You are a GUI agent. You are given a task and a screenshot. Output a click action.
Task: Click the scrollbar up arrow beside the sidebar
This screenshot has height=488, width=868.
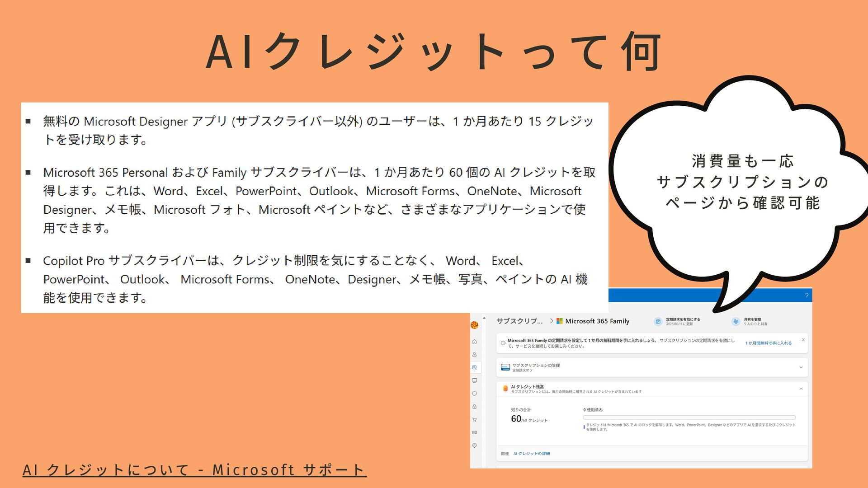click(484, 318)
